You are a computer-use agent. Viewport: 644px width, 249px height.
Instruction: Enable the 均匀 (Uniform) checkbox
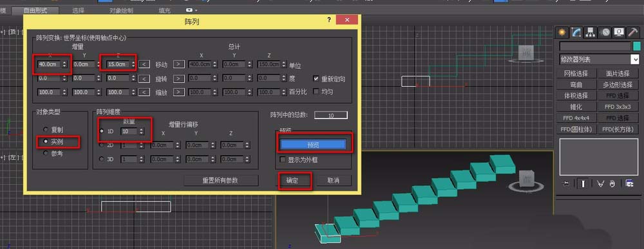pos(316,91)
